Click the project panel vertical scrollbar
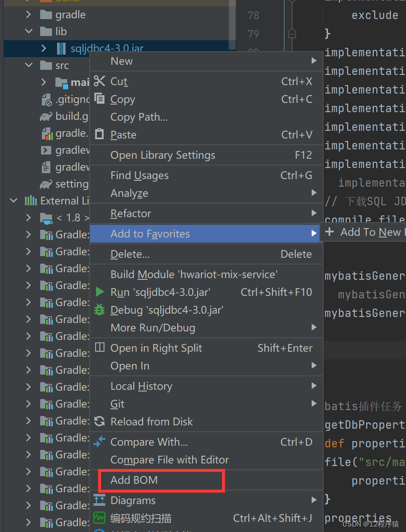 coord(233,25)
